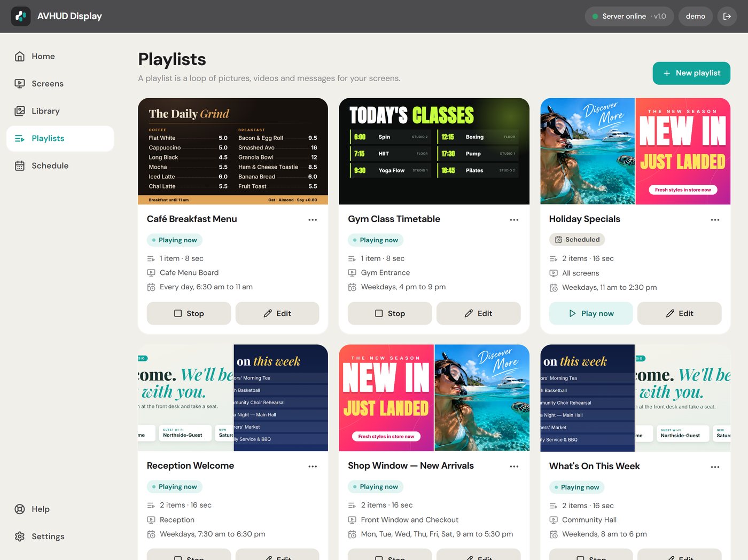748x560 pixels.
Task: Click Gym Entrance text
Action: [385, 272]
